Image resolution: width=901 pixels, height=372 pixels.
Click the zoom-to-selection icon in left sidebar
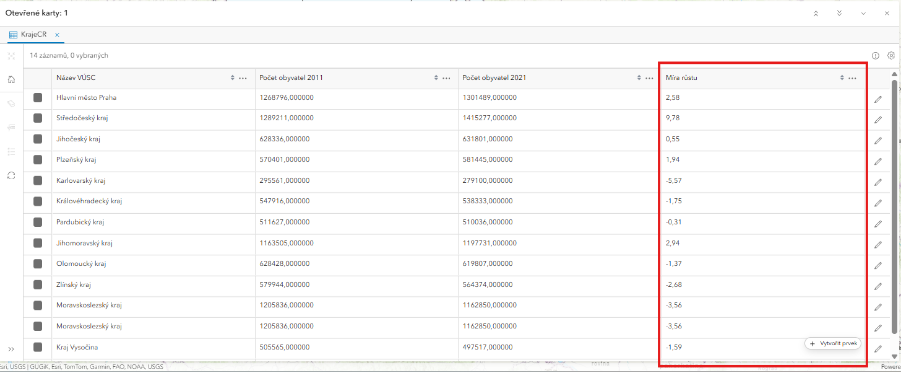coord(11,56)
